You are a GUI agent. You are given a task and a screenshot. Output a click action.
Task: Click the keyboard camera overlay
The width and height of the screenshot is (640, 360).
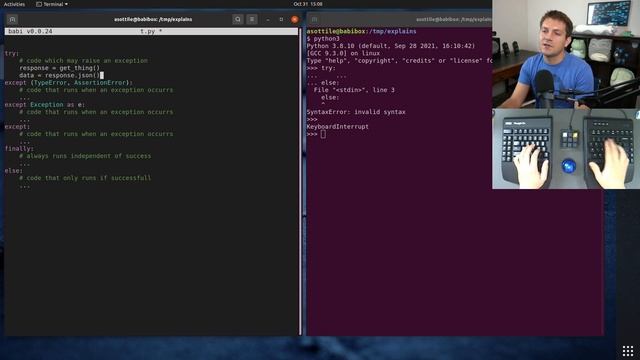[566, 149]
